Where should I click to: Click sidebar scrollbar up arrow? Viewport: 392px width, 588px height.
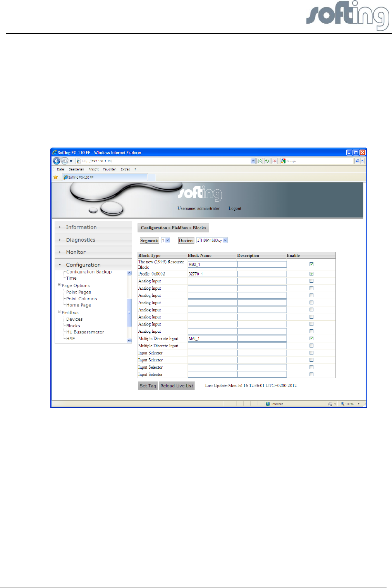[x=129, y=273]
